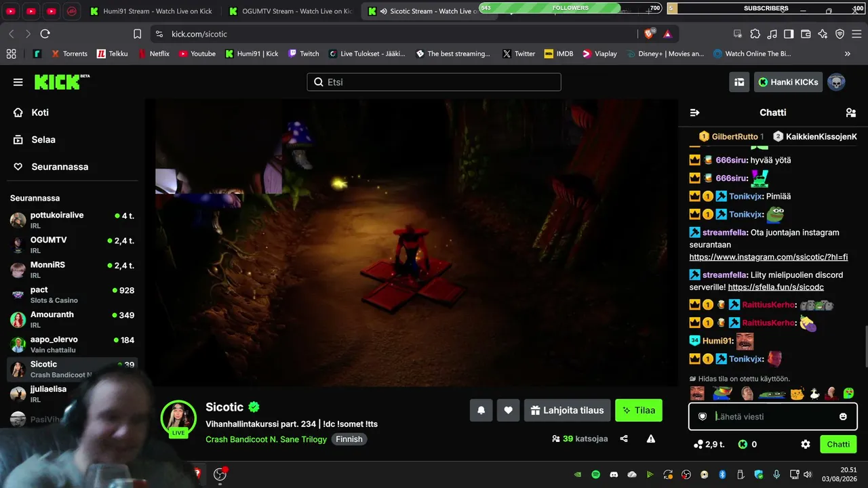Open the drops chest icon next to Hanki KICKs
Image resolution: width=868 pixels, height=488 pixels.
click(739, 82)
